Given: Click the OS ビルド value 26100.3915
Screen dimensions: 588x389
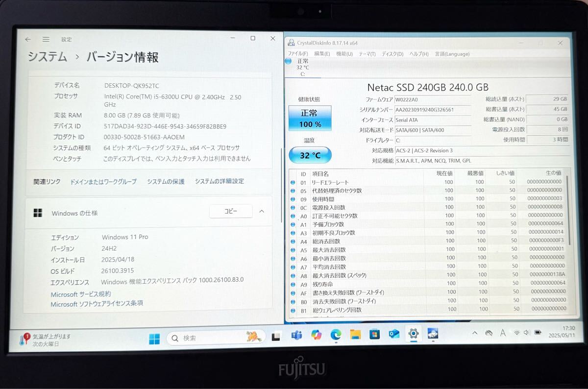Looking at the screenshot, I should click(118, 270).
